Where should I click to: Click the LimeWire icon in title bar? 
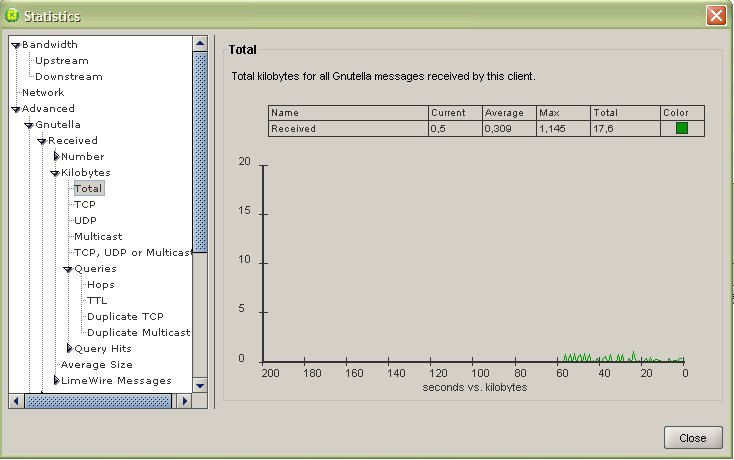pyautogui.click(x=12, y=15)
